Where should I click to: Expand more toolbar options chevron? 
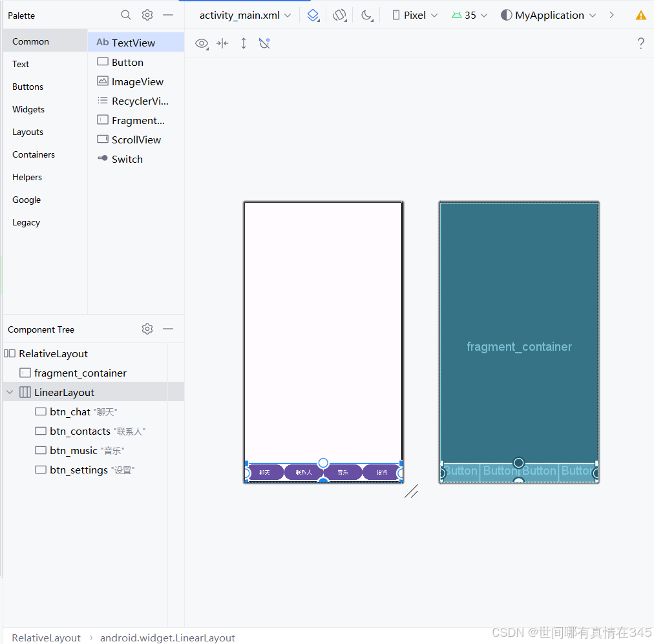[x=611, y=15]
